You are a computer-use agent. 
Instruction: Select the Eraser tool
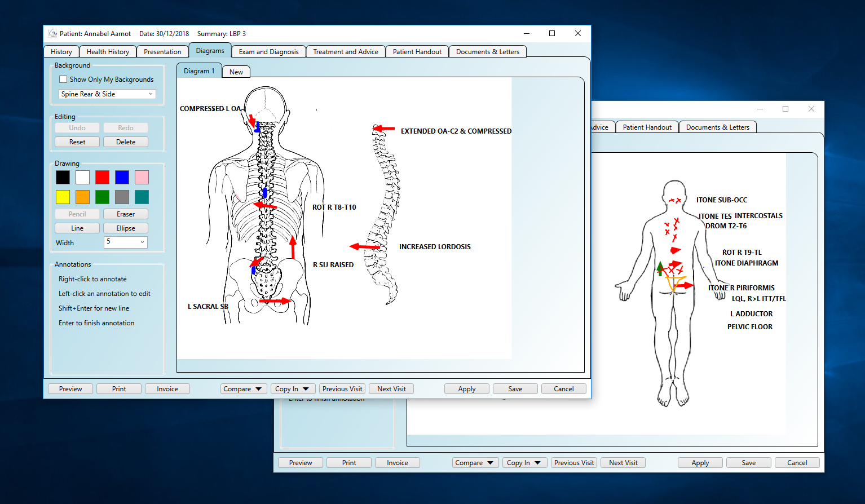[x=125, y=214]
